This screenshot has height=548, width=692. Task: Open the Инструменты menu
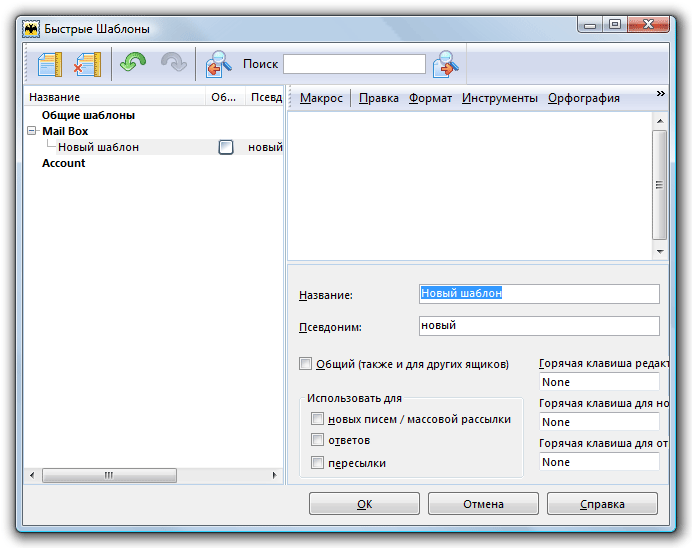pos(500,98)
